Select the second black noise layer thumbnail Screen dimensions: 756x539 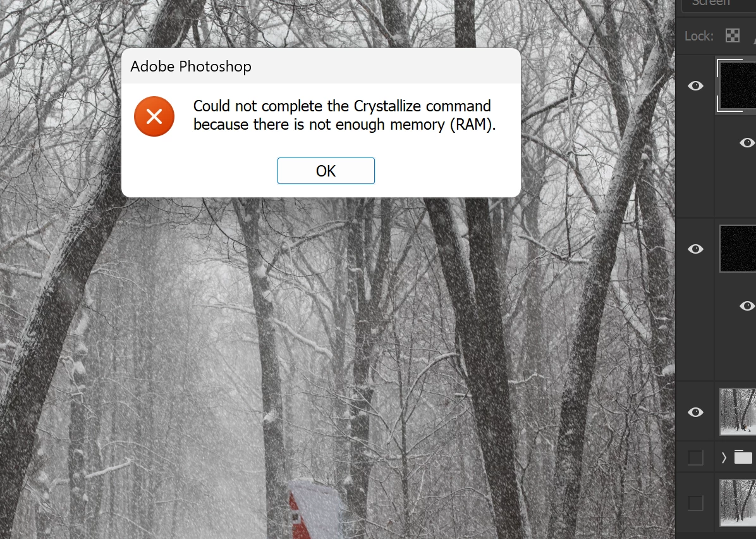738,249
